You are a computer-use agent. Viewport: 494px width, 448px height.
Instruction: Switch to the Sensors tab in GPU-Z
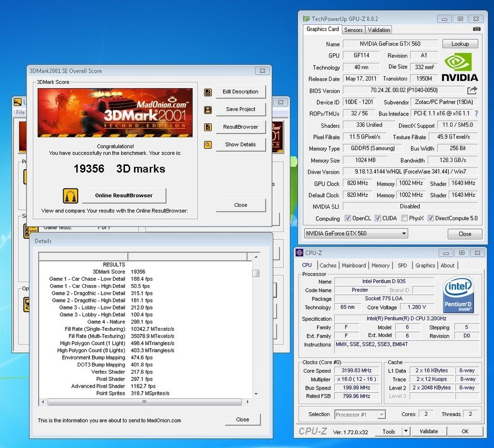point(353,30)
